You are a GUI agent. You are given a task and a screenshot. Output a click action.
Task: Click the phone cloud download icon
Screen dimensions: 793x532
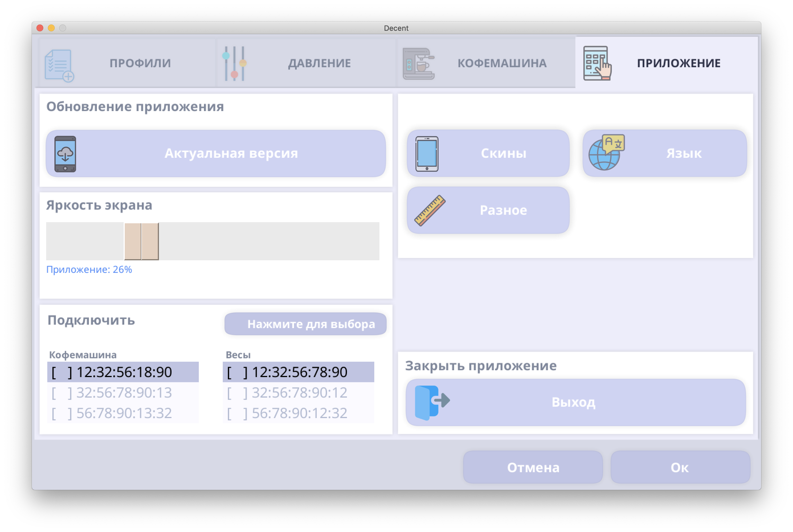click(x=65, y=154)
